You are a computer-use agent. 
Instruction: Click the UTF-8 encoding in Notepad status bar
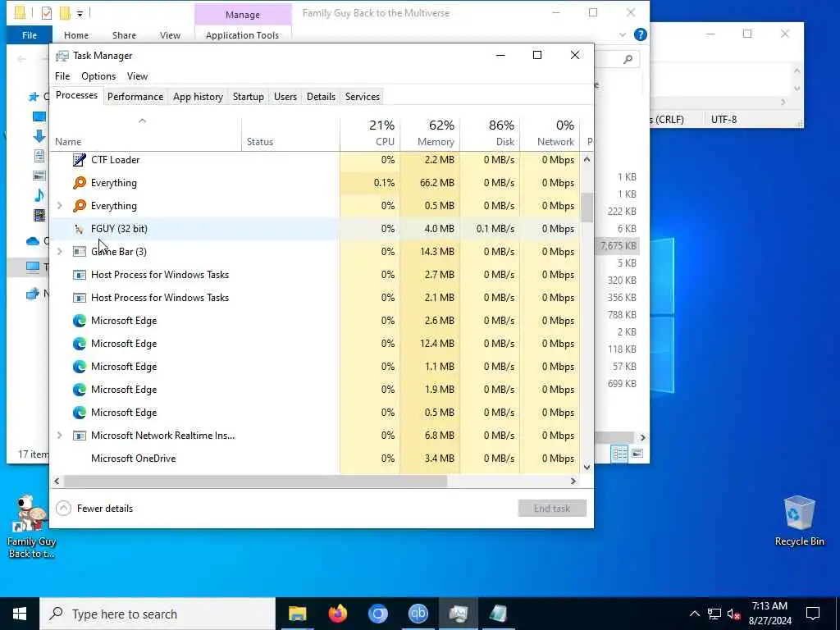pos(724,120)
